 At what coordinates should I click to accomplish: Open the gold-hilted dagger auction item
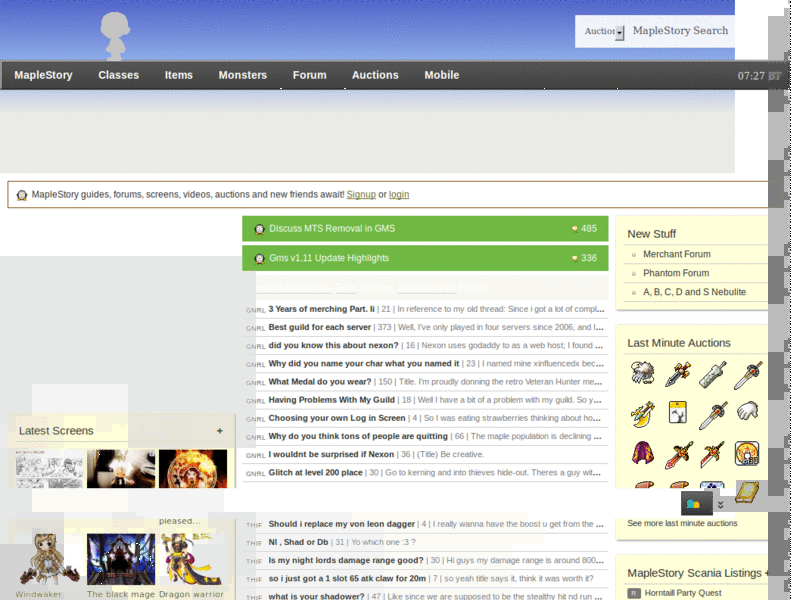click(678, 373)
